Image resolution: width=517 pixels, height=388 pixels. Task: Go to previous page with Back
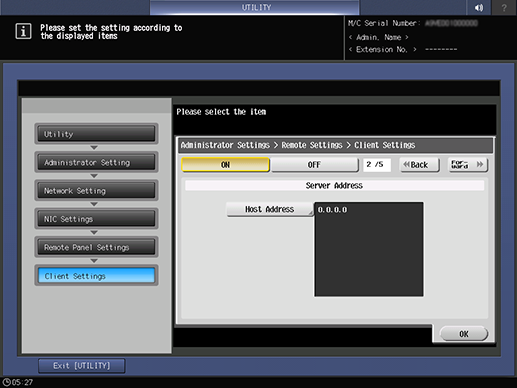pyautogui.click(x=419, y=165)
